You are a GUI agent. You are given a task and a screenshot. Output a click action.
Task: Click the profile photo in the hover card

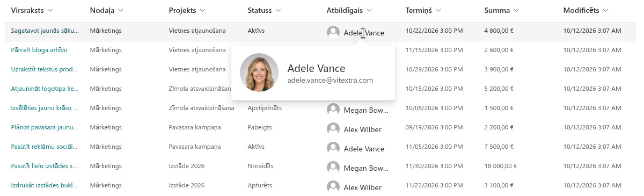click(259, 72)
